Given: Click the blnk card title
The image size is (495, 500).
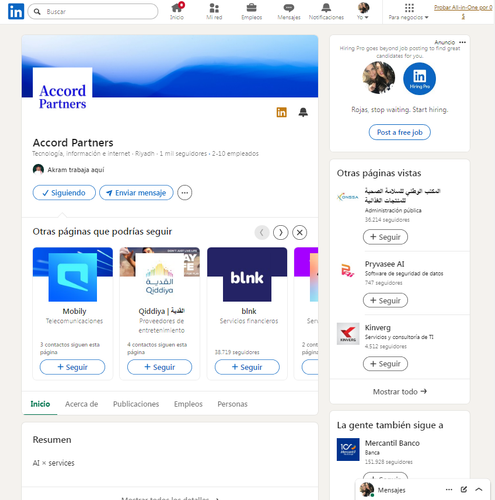Looking at the screenshot, I should (249, 311).
